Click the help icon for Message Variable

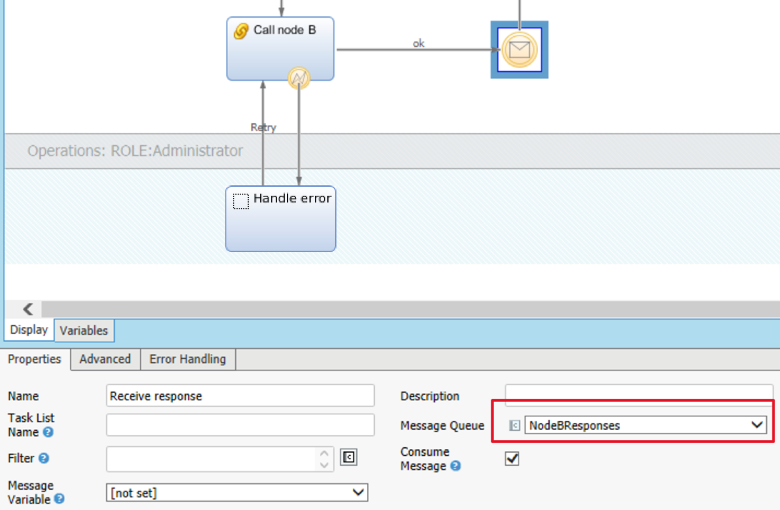pyautogui.click(x=59, y=499)
